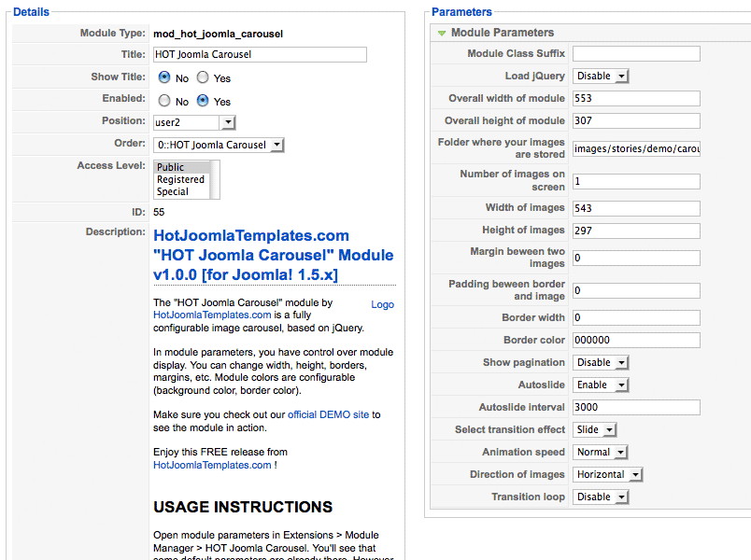The width and height of the screenshot is (751, 560).
Task: Click the ID value 55
Action: point(159,212)
